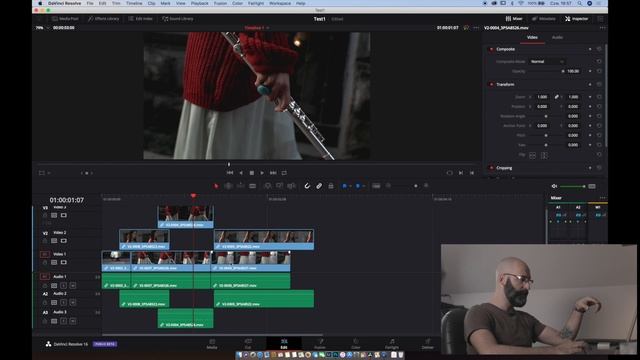Screen dimensions: 640x360
Task: Open the Workspace menu
Action: (280, 3)
